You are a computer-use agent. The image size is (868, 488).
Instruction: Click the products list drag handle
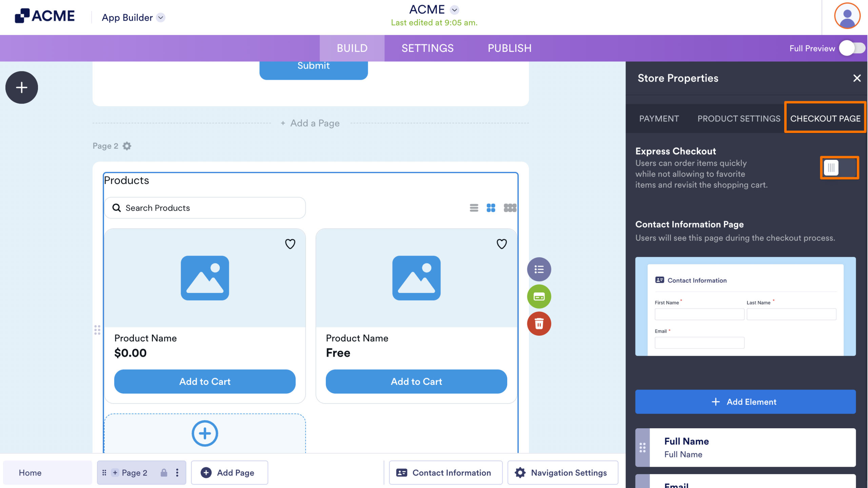[x=97, y=330]
